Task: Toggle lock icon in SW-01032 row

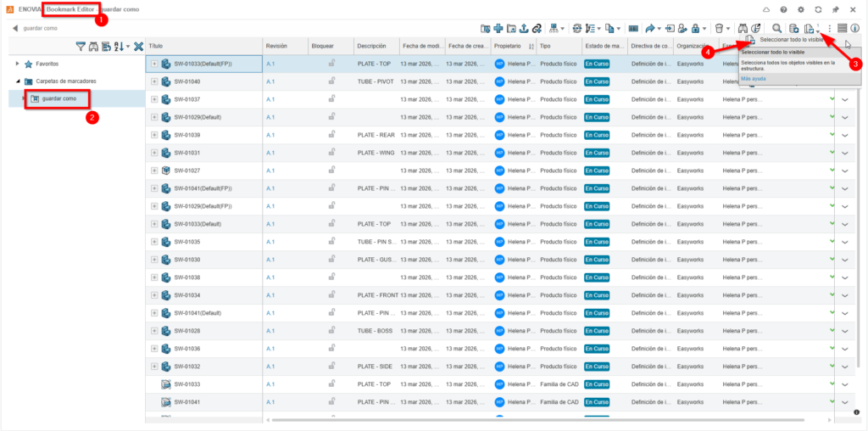Action: pyautogui.click(x=331, y=366)
